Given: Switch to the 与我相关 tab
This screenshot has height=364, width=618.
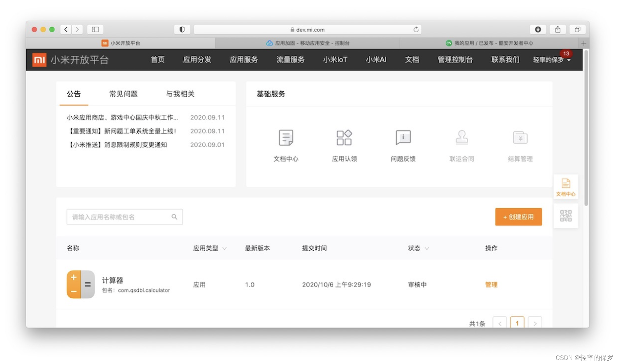Looking at the screenshot, I should coord(180,94).
